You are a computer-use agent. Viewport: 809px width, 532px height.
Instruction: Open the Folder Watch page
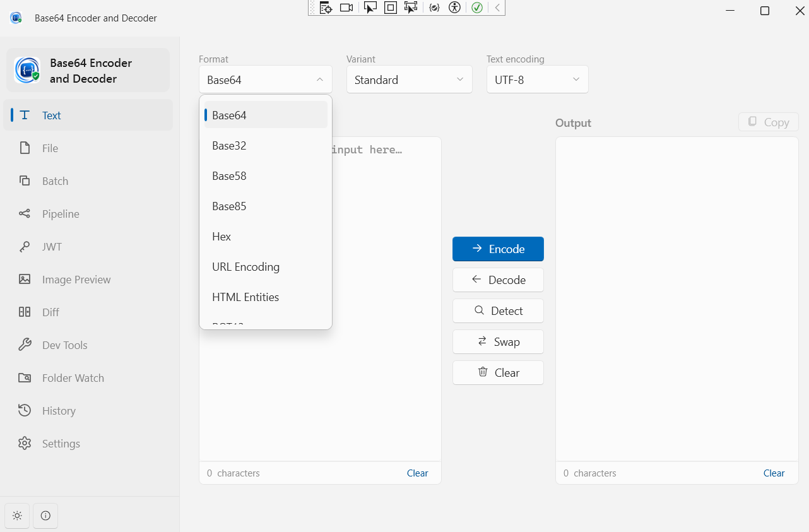tap(88, 378)
